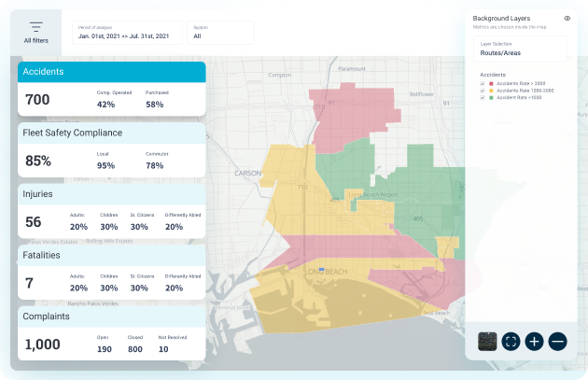The width and height of the screenshot is (588, 380).
Task: Click the fullscreen map icon
Action: (x=511, y=342)
